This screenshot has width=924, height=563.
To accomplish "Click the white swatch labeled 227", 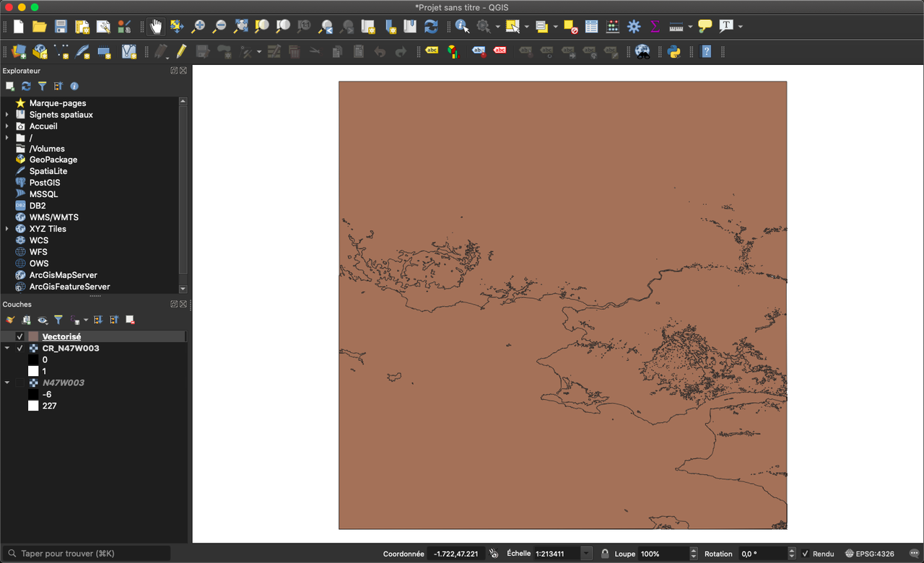I will coord(33,406).
